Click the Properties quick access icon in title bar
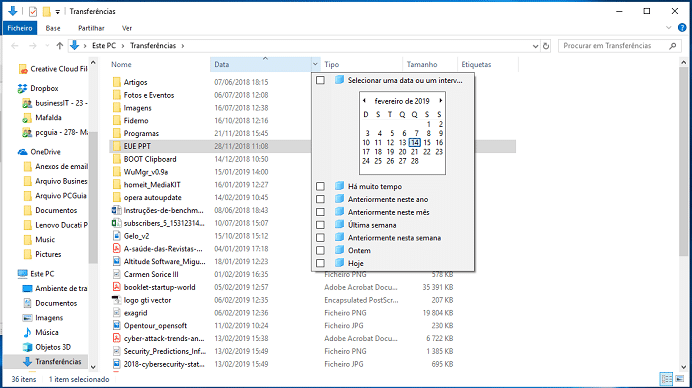This screenshot has width=692, height=388. tap(33, 11)
